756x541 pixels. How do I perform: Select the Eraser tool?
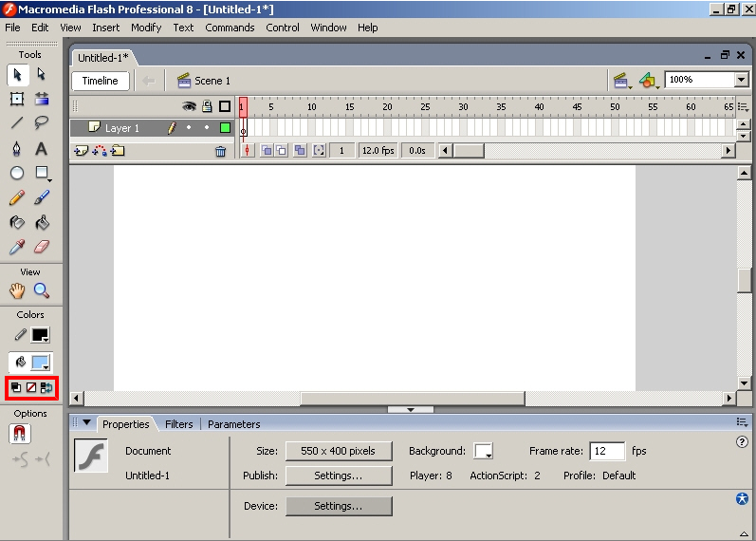pos(42,247)
